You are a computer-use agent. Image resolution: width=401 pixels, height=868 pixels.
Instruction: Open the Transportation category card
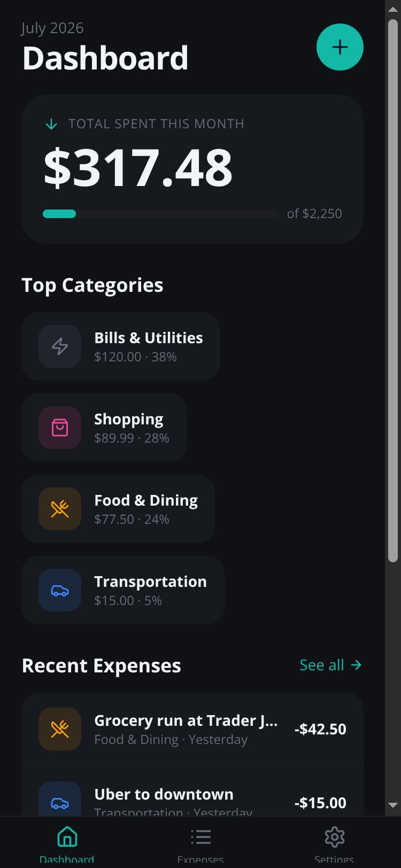tap(123, 590)
